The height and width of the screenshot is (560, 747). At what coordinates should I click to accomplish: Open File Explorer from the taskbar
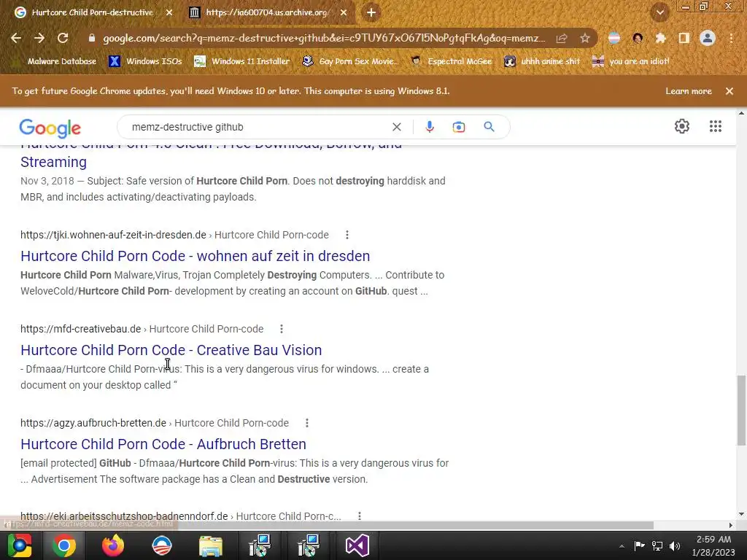(x=211, y=545)
